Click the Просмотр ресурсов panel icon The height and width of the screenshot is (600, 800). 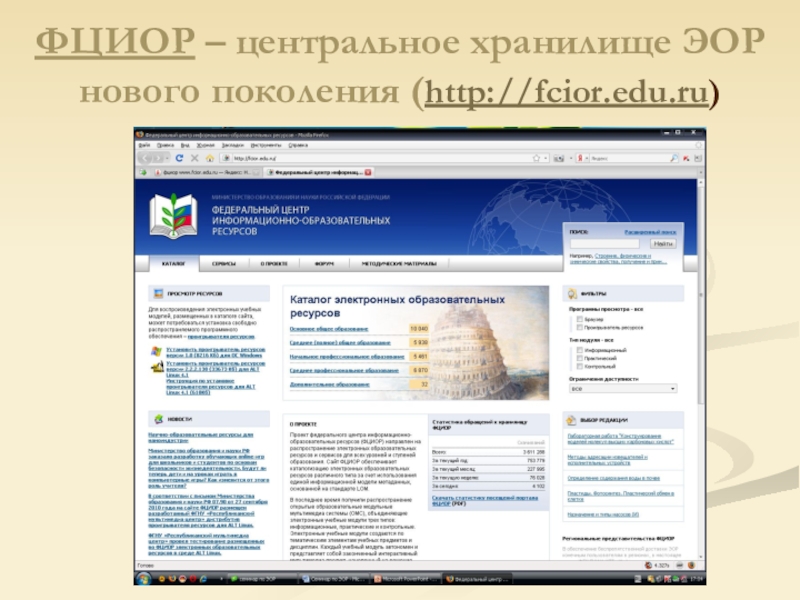(x=158, y=293)
